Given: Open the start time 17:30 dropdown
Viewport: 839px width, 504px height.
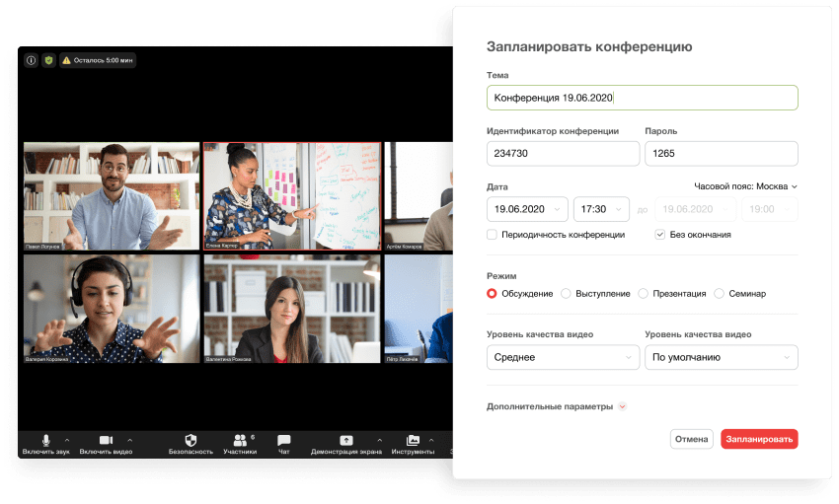Looking at the screenshot, I should tap(601, 209).
